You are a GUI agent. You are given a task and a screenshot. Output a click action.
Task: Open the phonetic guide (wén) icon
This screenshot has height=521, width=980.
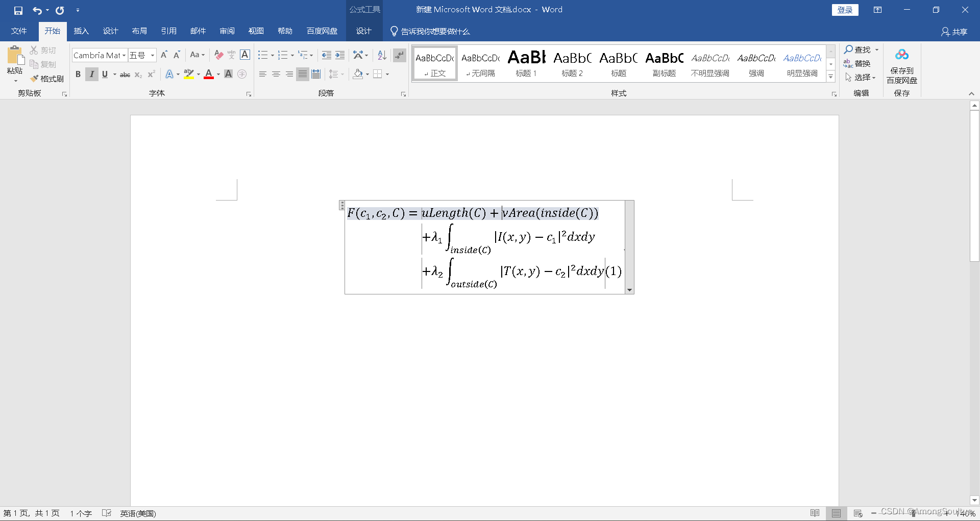pyautogui.click(x=232, y=55)
